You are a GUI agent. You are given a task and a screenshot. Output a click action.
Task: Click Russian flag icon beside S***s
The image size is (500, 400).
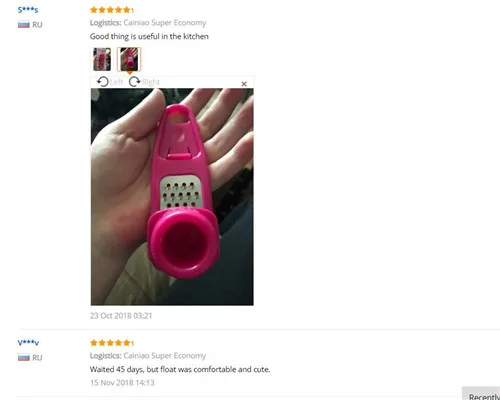click(x=24, y=24)
